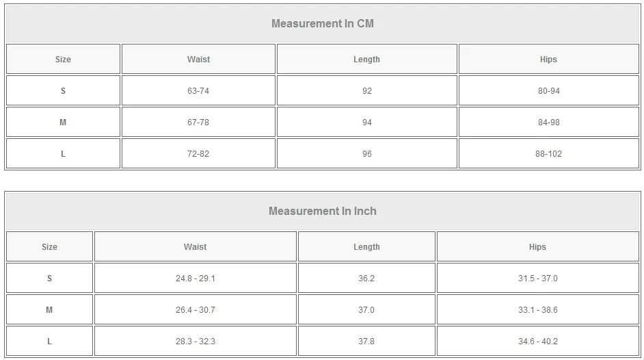This screenshot has height=360, width=644.
Task: Click the 80-94 hips cell
Action: coord(548,91)
